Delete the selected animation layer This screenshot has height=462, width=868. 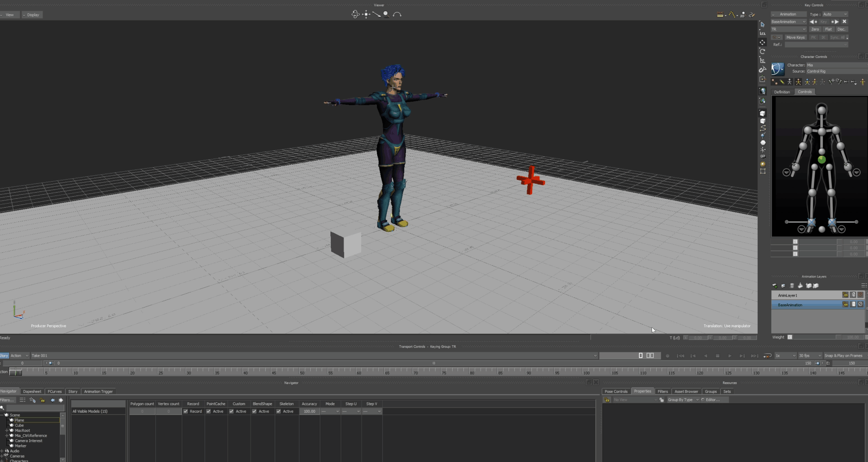[x=792, y=285]
